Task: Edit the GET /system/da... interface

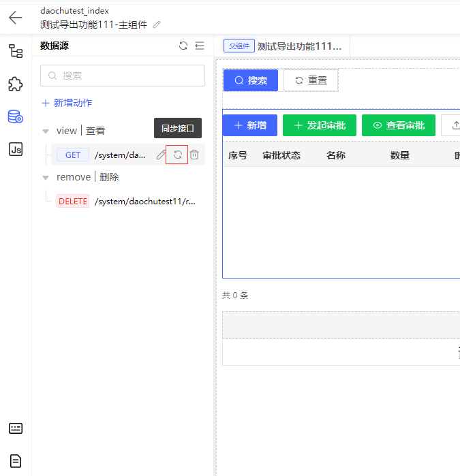Action: [x=161, y=155]
